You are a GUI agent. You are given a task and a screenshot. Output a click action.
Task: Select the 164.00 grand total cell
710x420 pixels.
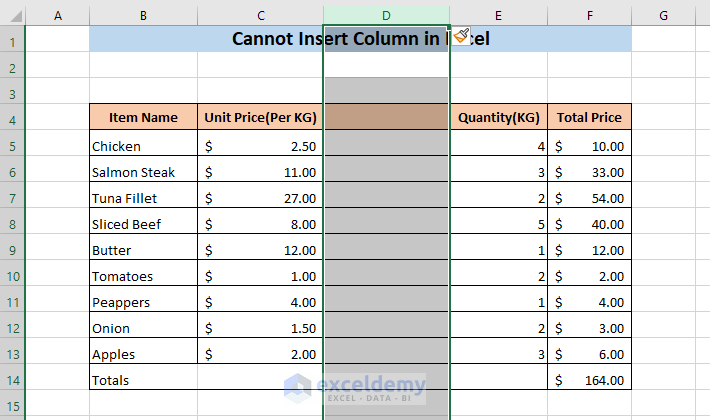point(589,380)
